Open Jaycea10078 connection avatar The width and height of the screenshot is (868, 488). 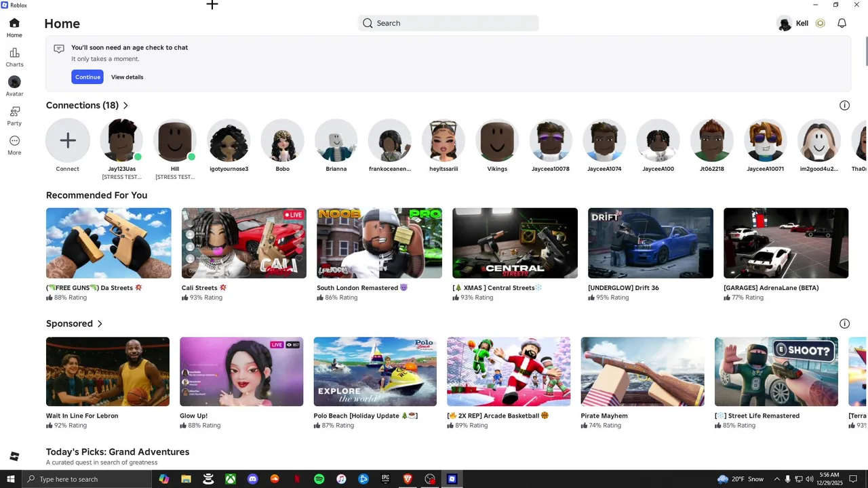pos(551,140)
